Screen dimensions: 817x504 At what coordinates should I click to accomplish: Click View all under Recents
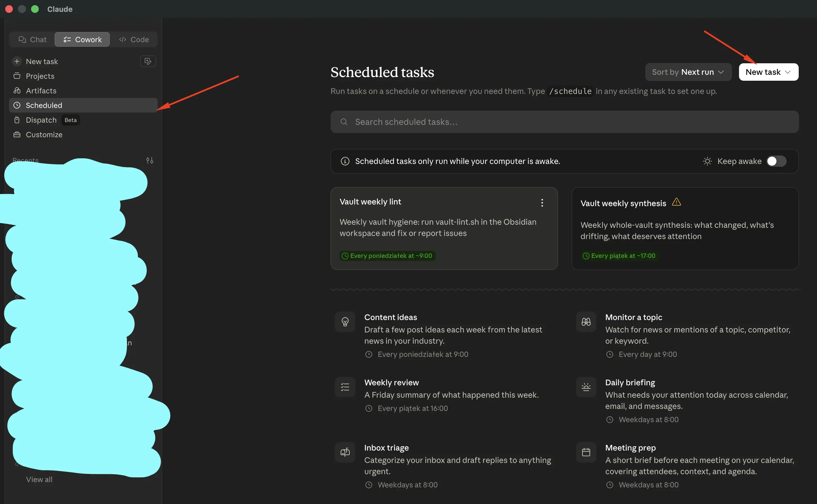pos(39,479)
